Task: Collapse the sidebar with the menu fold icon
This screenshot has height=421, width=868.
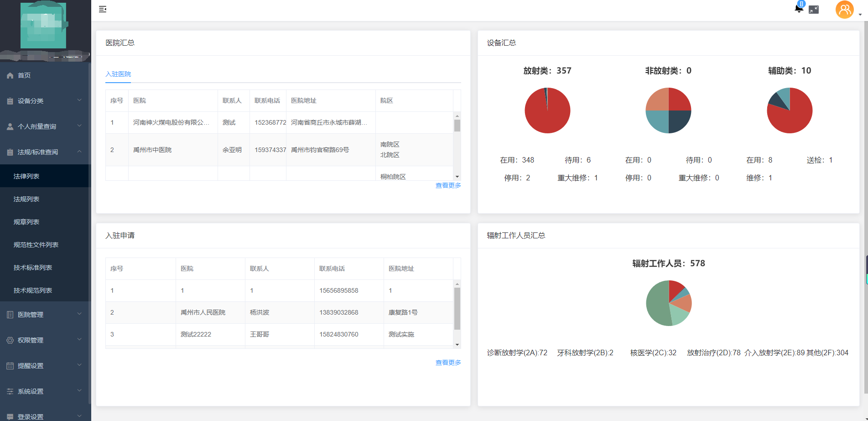Action: click(103, 9)
